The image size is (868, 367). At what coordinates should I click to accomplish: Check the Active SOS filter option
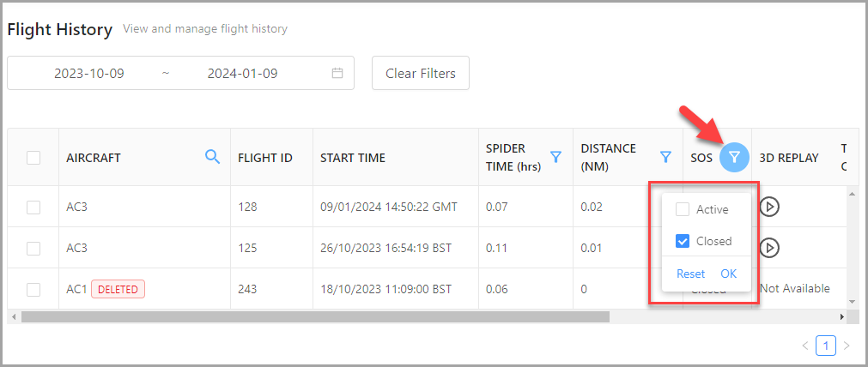[683, 209]
